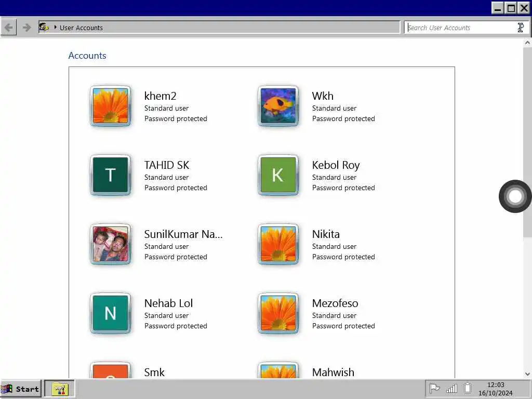Open the network signal tray icon
This screenshot has width=532, height=399.
pyautogui.click(x=451, y=388)
